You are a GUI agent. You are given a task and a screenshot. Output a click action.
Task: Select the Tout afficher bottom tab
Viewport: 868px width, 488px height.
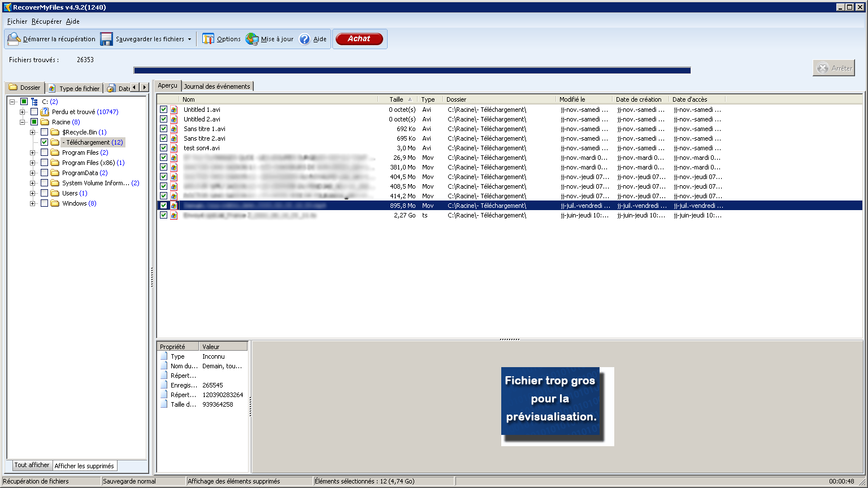[x=32, y=465]
